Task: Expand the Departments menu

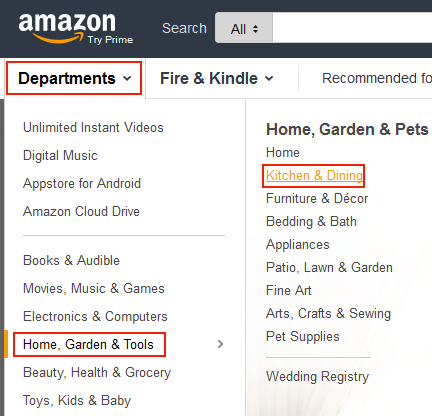Action: point(74,78)
